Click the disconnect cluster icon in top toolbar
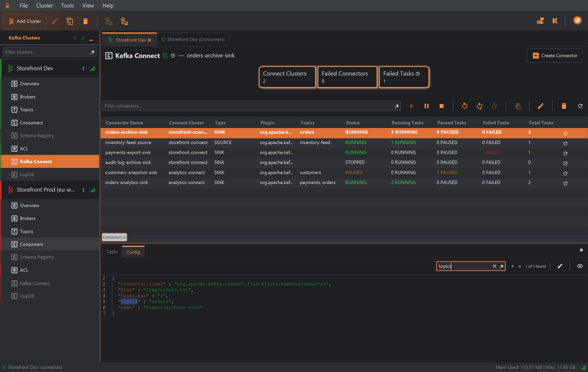 [125, 21]
